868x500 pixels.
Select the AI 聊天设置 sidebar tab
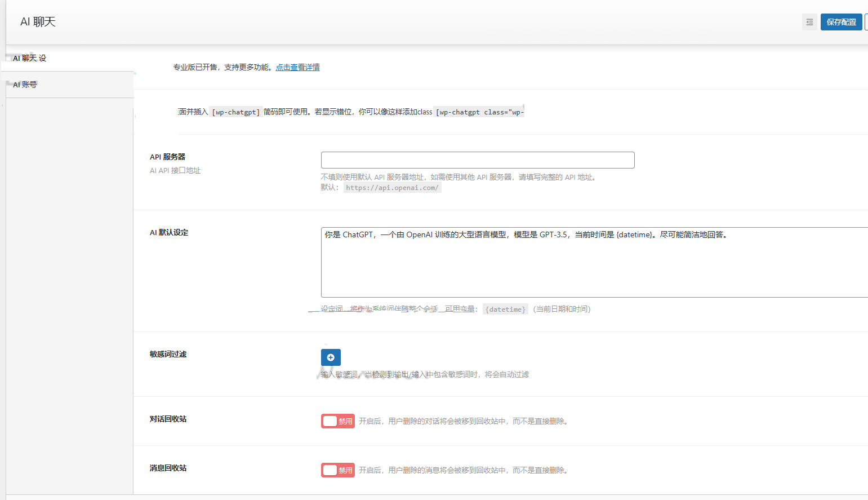tap(29, 57)
